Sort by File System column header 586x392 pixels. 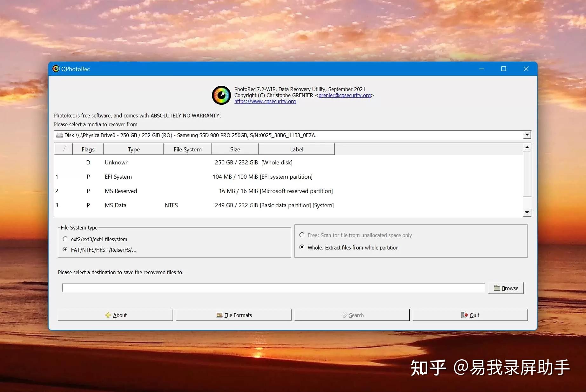coord(187,149)
